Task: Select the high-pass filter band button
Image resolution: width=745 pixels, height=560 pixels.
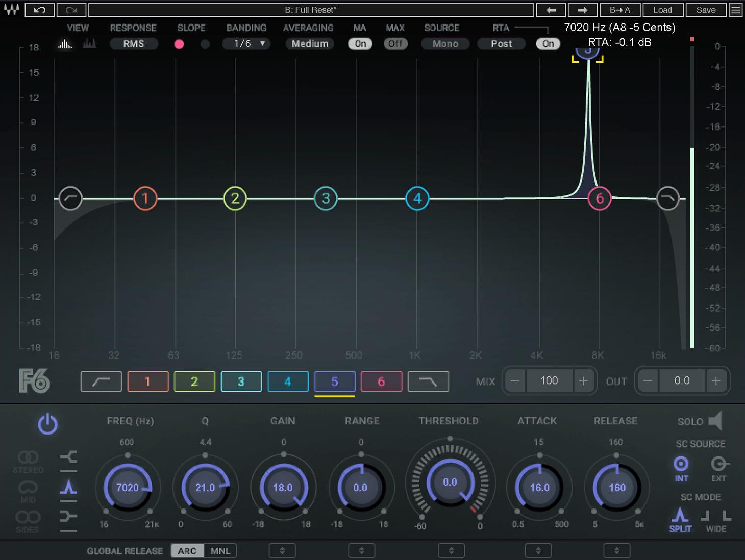Action: coord(101,381)
